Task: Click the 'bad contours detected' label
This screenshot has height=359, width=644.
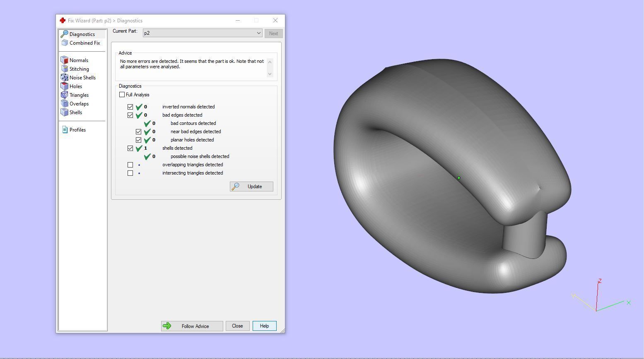Action: 193,123
